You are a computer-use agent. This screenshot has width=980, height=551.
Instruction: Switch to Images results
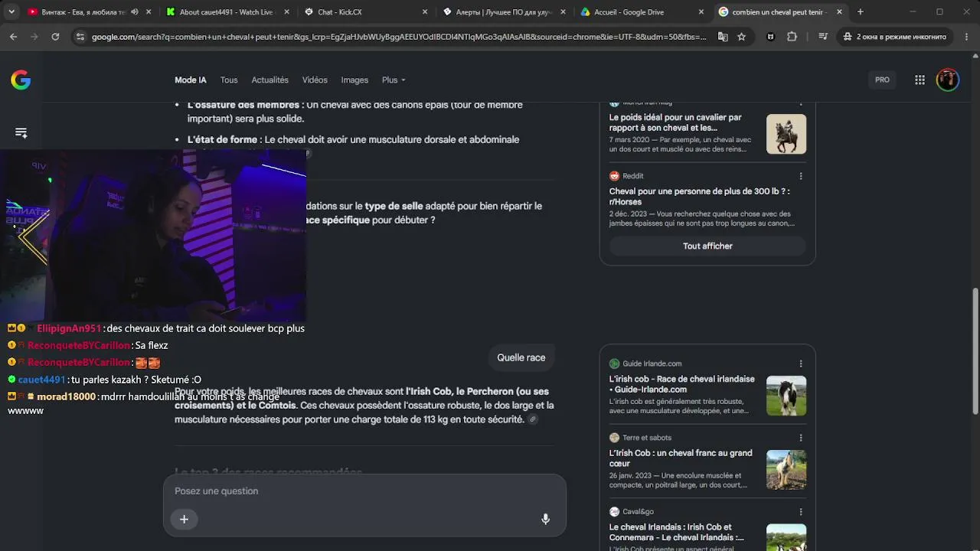point(354,80)
